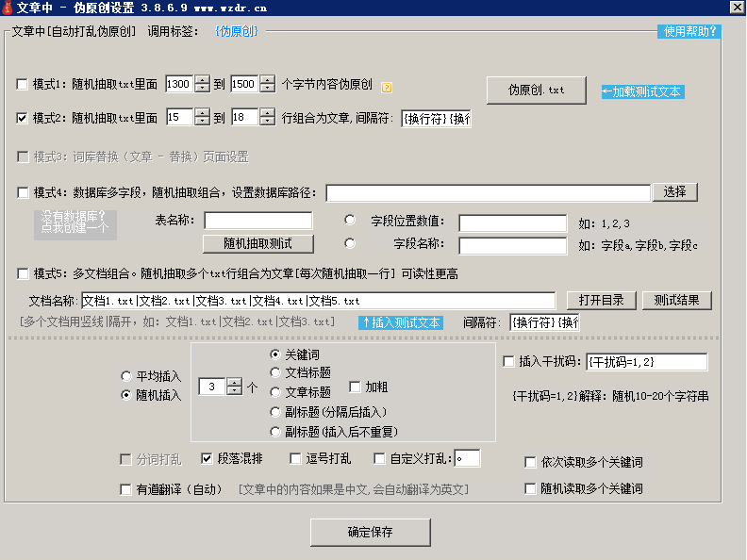The height and width of the screenshot is (560, 747).
Task: Enable 逗号打乱 checkbox
Action: click(295, 458)
